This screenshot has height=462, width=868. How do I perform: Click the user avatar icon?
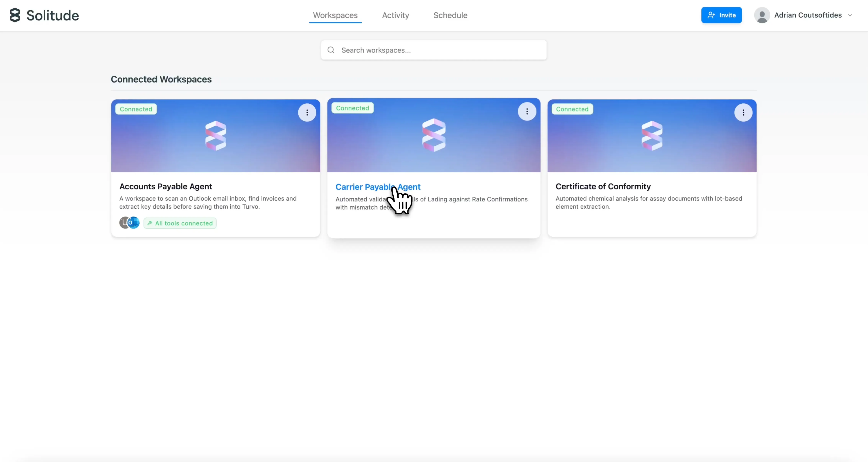point(762,15)
